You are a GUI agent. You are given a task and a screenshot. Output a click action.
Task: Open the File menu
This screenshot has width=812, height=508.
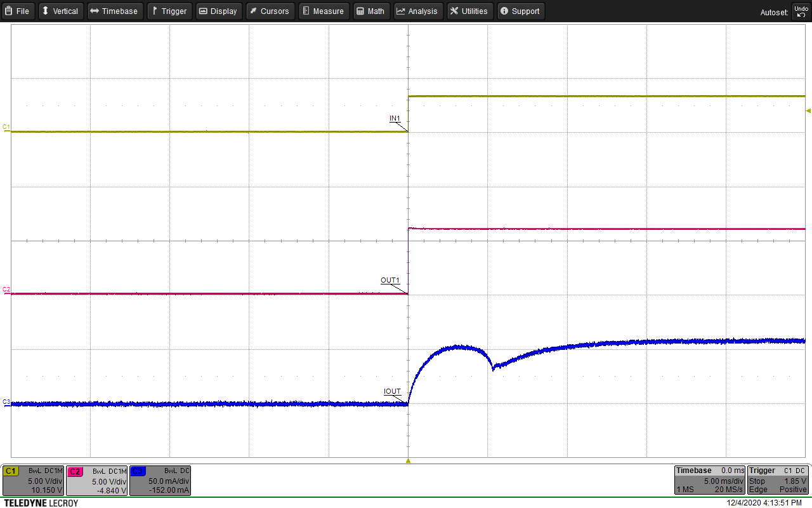(18, 11)
